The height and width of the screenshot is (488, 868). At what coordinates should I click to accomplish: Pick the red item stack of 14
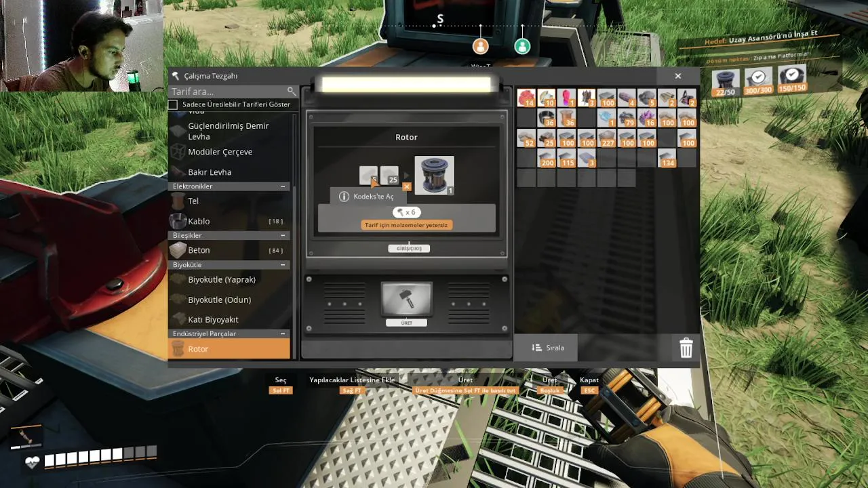(526, 98)
